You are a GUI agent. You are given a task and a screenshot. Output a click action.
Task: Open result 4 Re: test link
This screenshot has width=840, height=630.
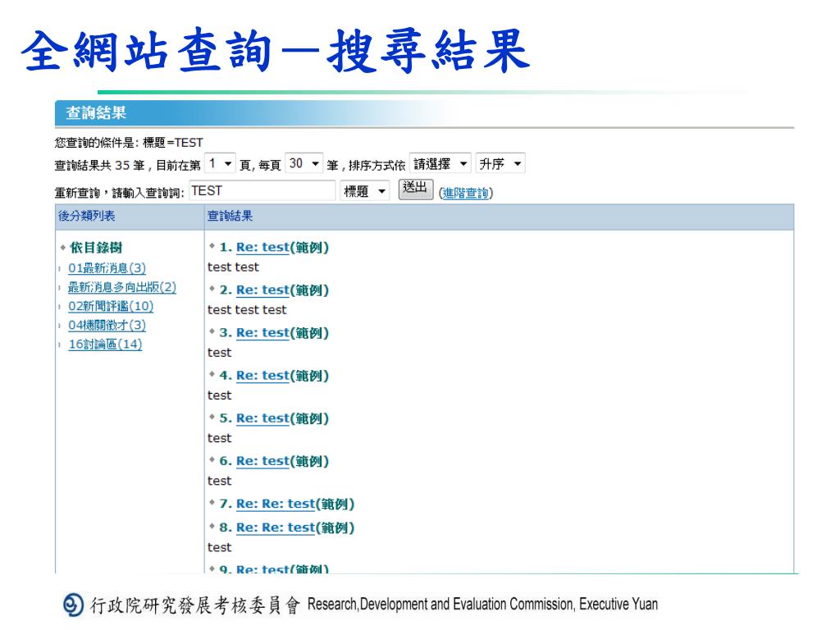(262, 376)
